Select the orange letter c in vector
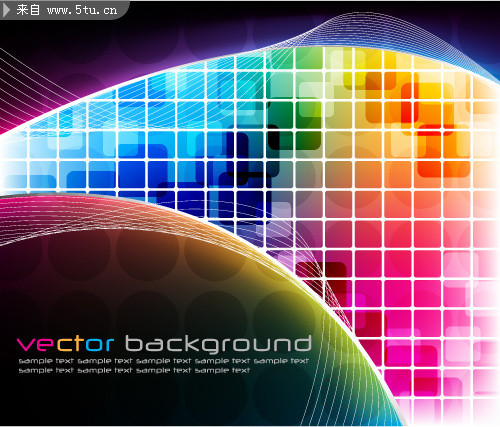500x427 pixels. (64, 345)
